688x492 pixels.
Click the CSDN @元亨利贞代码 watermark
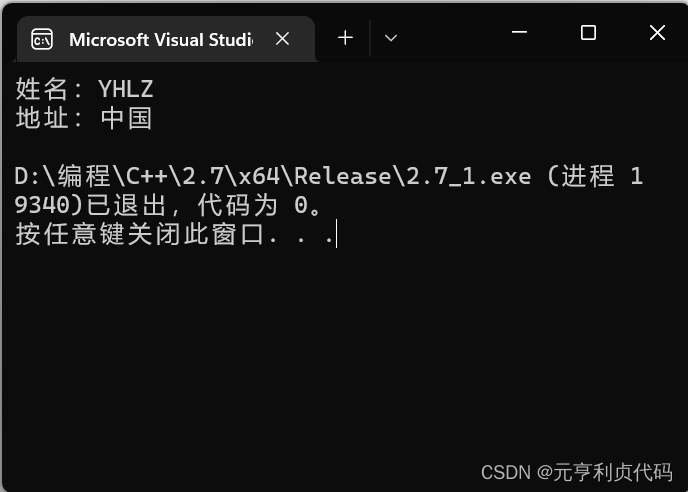tap(577, 473)
